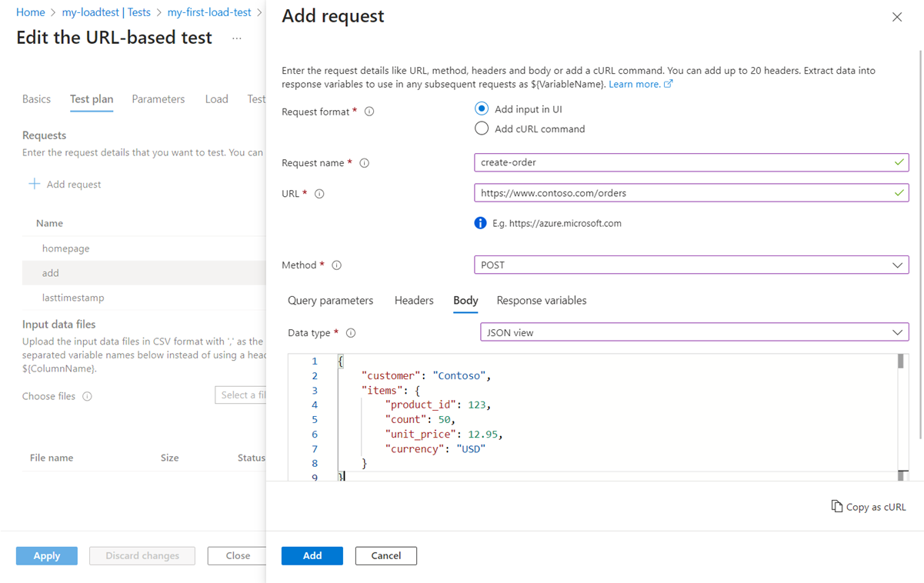Click the plus icon for Add request
This screenshot has width=924, height=583.
tap(34, 184)
